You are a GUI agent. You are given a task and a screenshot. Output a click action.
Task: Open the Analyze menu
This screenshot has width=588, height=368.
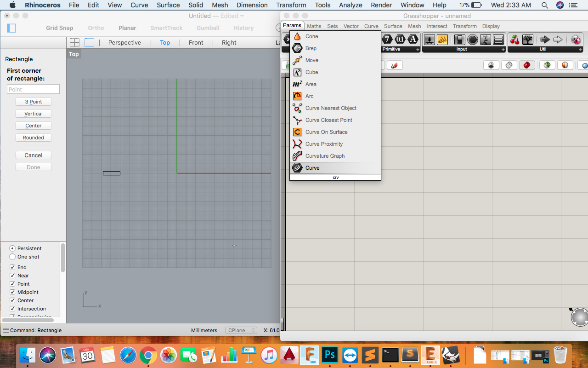click(x=351, y=5)
